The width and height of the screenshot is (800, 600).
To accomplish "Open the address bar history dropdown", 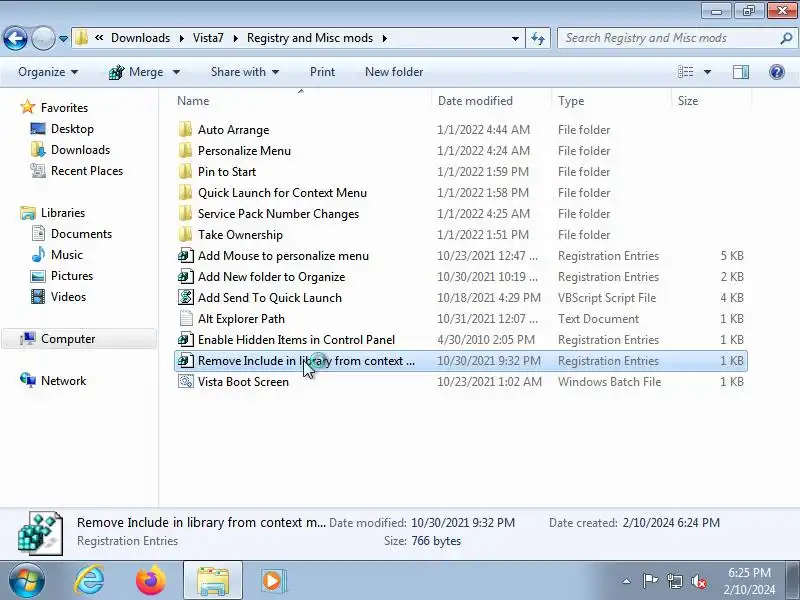I will [515, 38].
